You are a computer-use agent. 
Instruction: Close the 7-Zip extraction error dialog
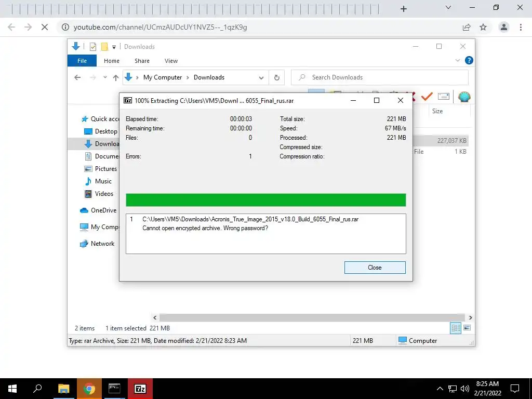(x=375, y=268)
